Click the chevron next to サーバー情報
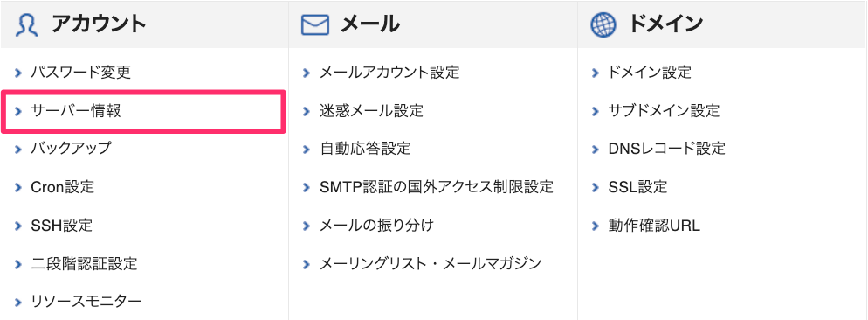The width and height of the screenshot is (868, 320). (x=18, y=111)
